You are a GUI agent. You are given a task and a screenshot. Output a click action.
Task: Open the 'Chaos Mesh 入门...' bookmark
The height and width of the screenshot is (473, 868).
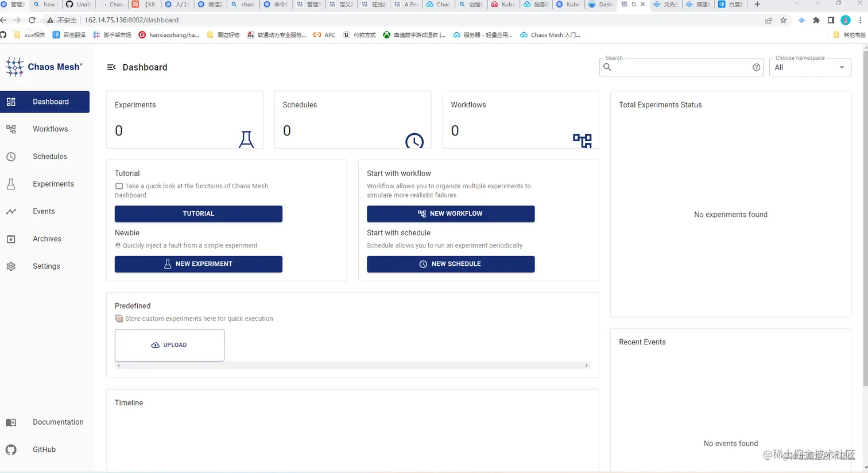[x=551, y=35]
